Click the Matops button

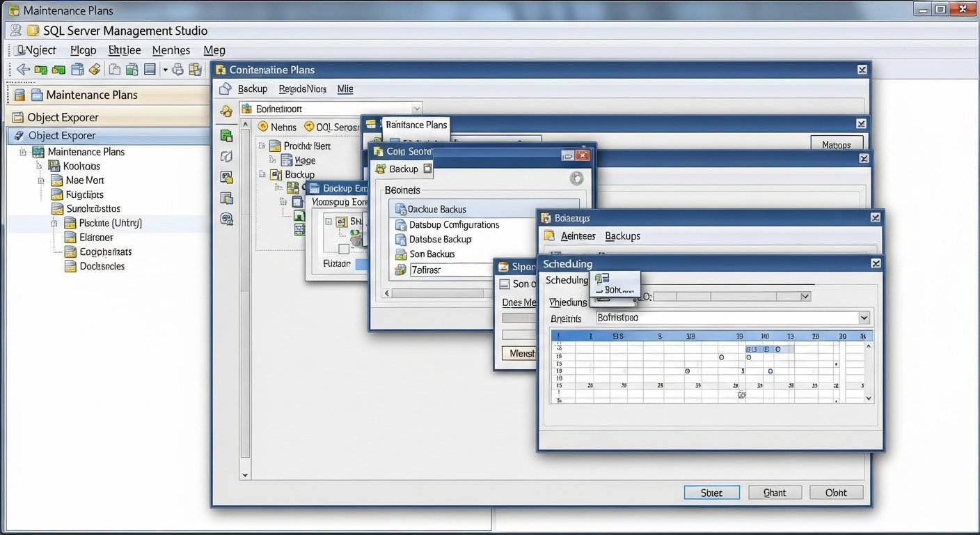(837, 145)
